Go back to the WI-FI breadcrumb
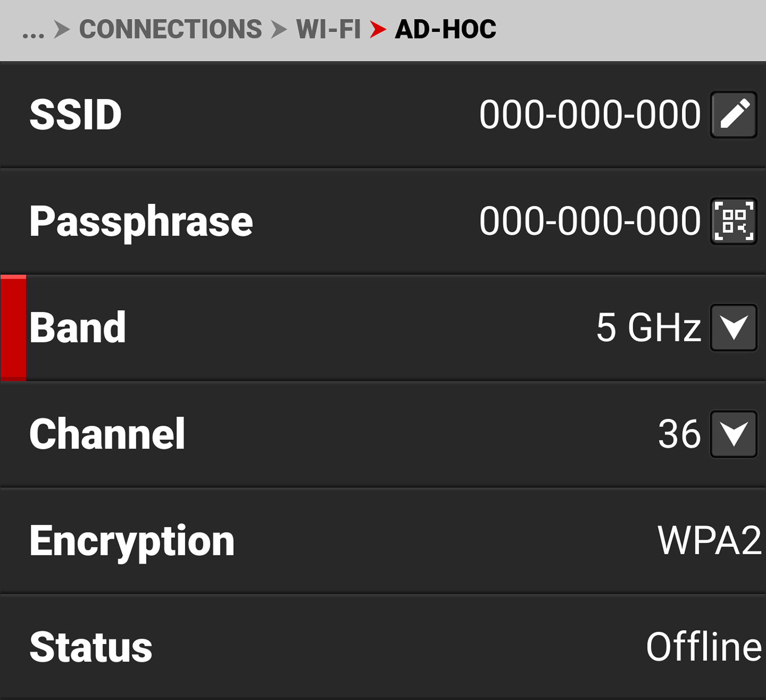The image size is (766, 700). point(328,29)
